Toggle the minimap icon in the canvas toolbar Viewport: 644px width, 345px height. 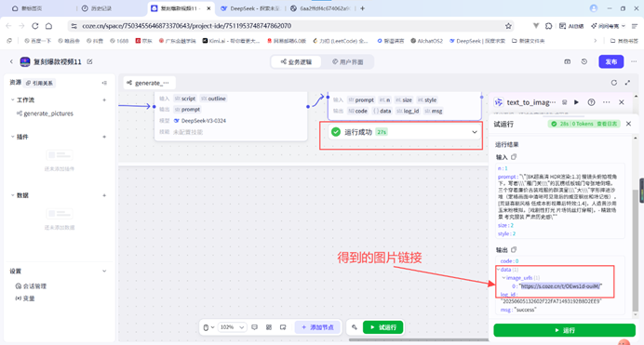[x=283, y=327]
